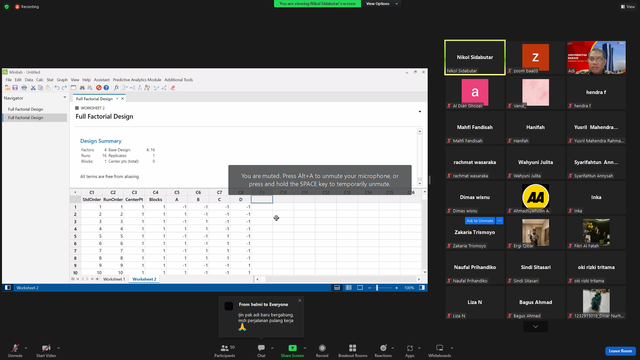
Task: Toggle the right pane icon in Minitab status bar
Action: pos(422,288)
